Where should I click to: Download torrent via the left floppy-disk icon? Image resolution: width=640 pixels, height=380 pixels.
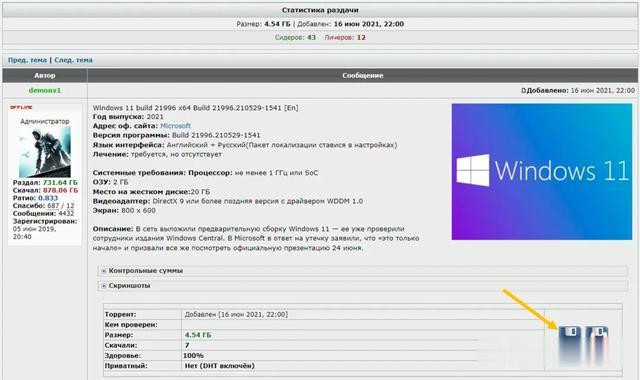569,345
